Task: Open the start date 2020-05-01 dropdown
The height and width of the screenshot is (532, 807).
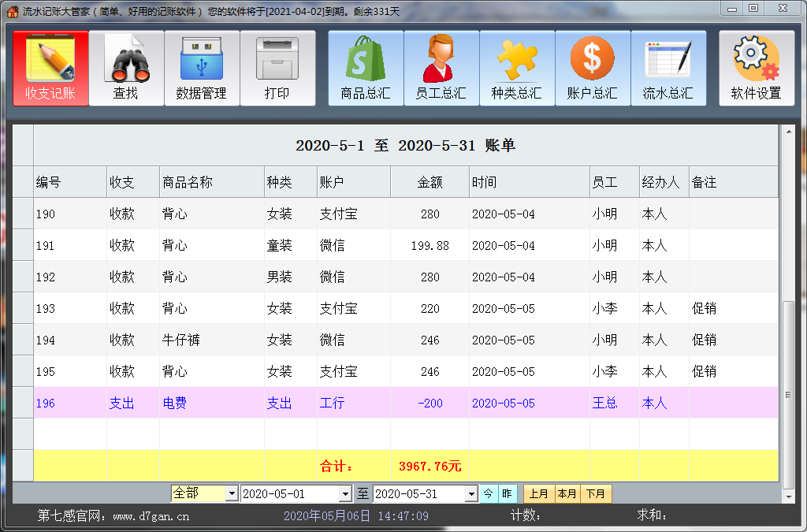Action: tap(344, 493)
